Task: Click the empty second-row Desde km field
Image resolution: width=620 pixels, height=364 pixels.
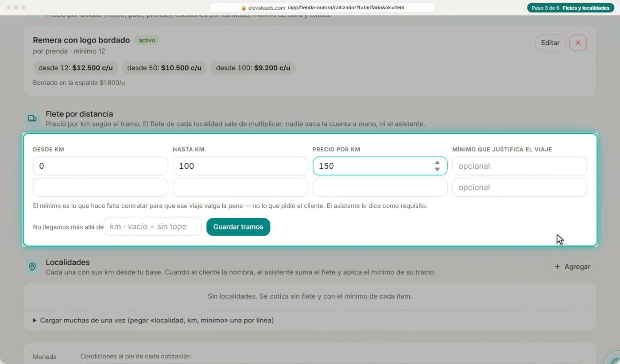Action: [x=101, y=187]
